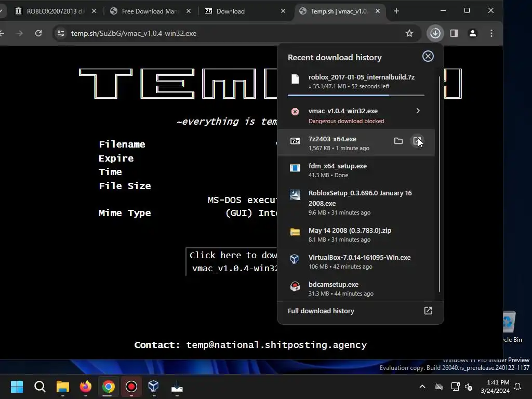Click the cloud sync (OneDrive) tray icon
Image resolution: width=532 pixels, height=399 pixels.
[x=439, y=387]
